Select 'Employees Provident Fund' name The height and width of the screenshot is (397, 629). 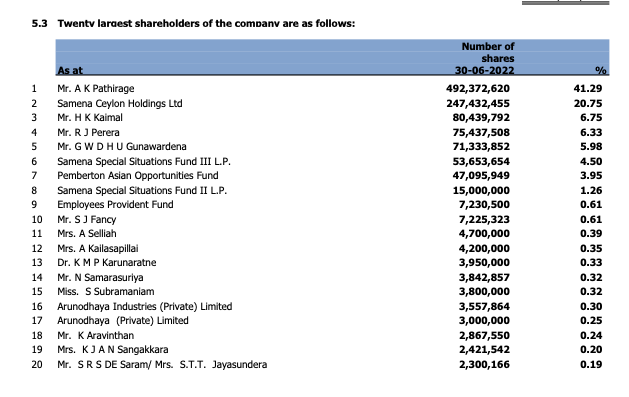coord(115,205)
